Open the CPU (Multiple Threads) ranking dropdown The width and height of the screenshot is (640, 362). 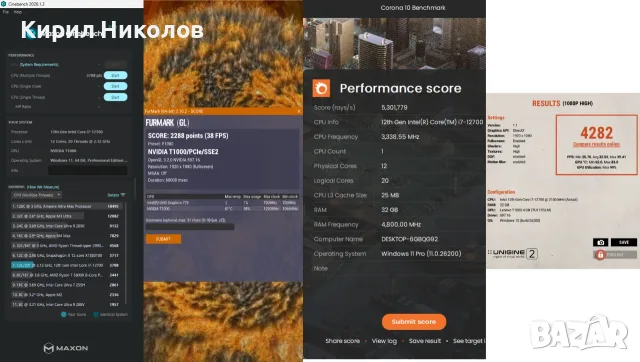(36, 195)
